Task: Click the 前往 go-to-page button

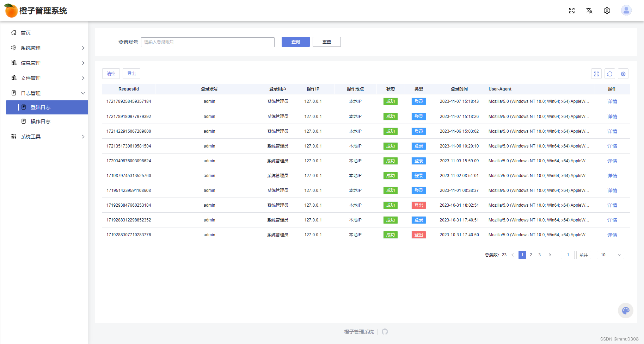Action: coord(584,255)
